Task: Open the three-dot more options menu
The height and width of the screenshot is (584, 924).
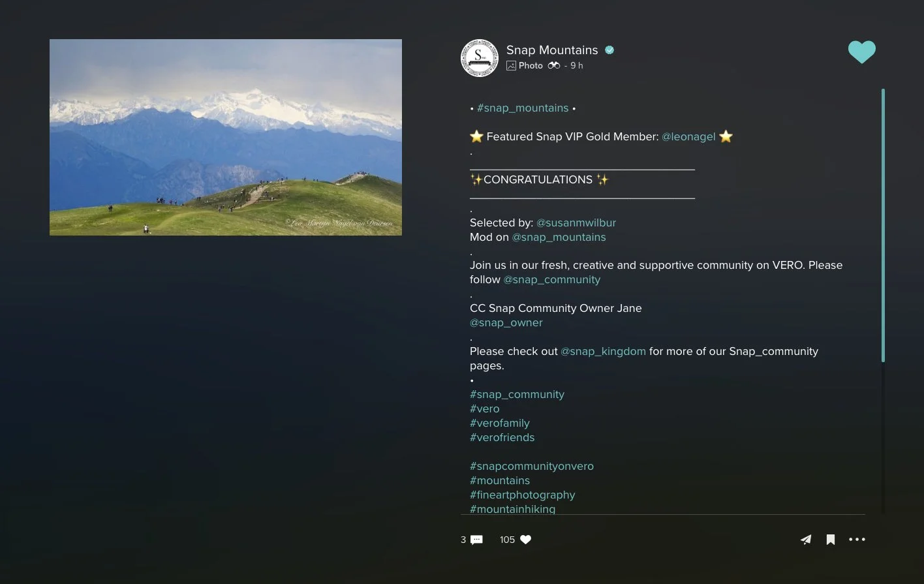Action: click(857, 540)
